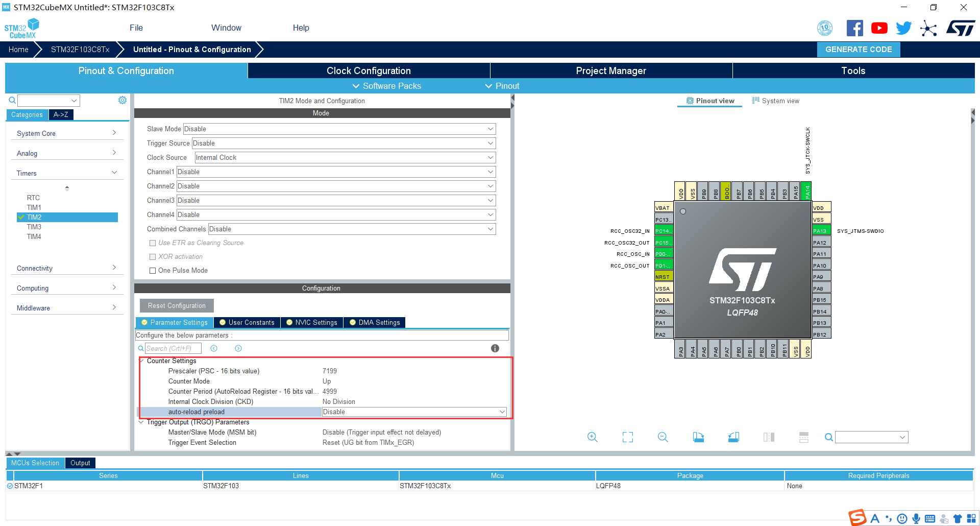Open the Help menu
Screen dimensions: 980x526
301,28
